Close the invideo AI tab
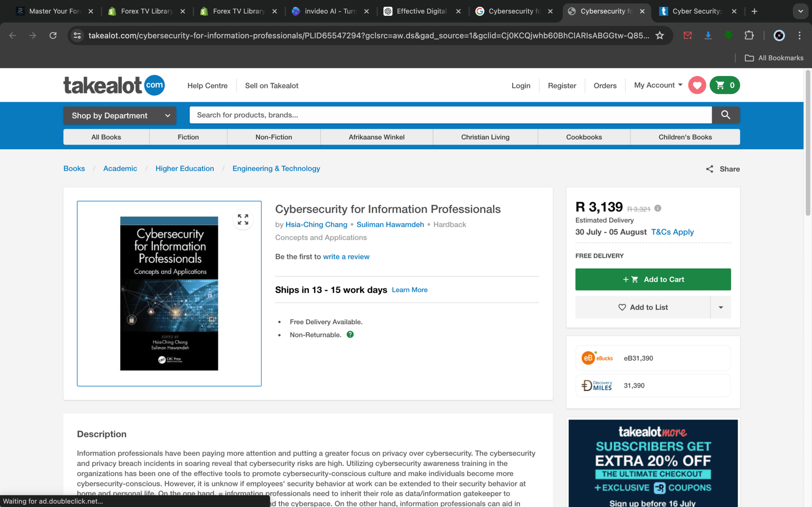812x507 pixels. pyautogui.click(x=366, y=11)
